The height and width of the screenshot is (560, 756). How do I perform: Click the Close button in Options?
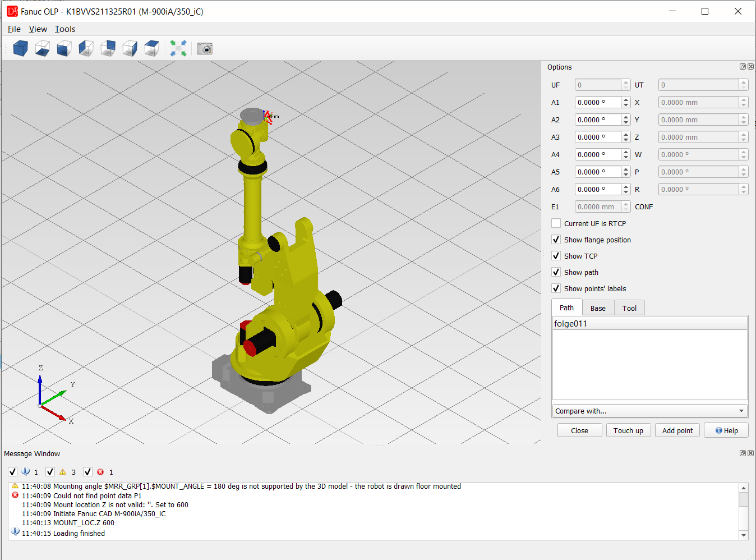pos(579,430)
